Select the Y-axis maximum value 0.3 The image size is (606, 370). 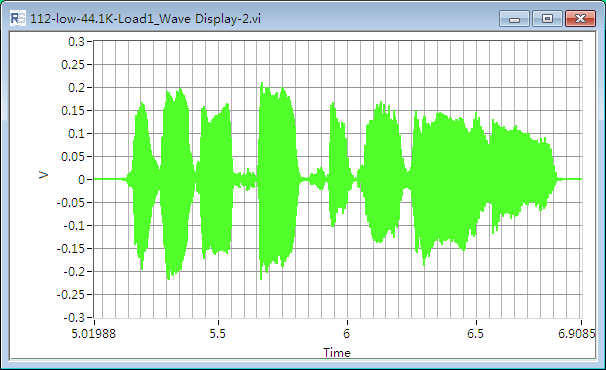point(76,41)
